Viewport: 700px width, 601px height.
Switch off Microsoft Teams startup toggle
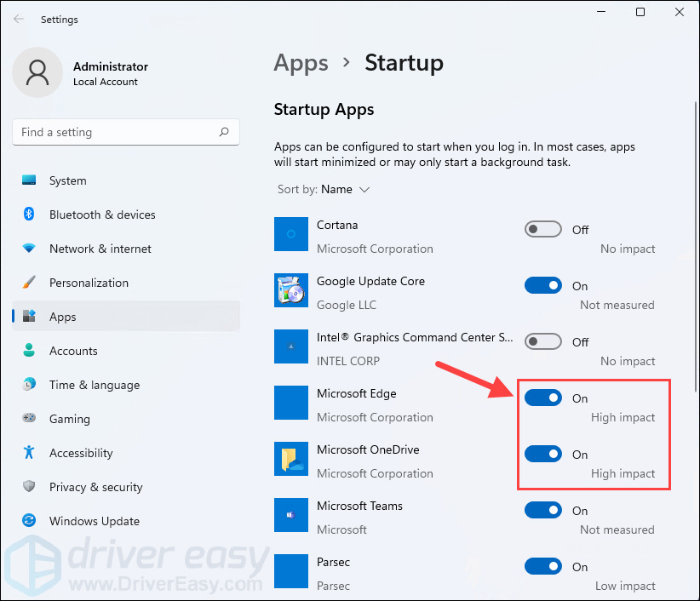[x=542, y=511]
